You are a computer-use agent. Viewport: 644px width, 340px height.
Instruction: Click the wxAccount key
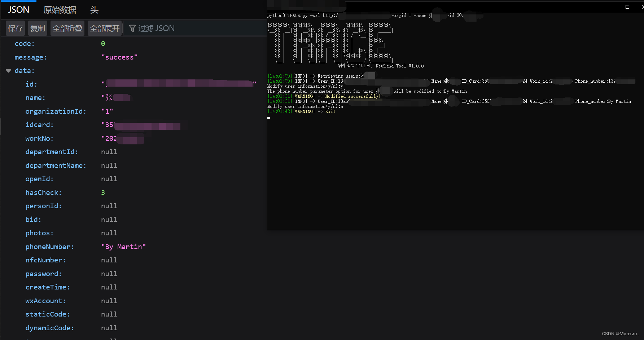pyautogui.click(x=45, y=301)
